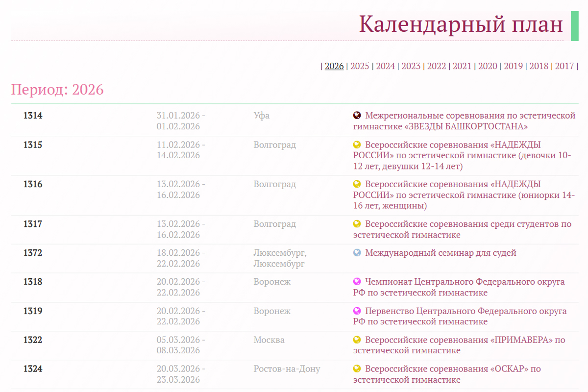Select the 2026 year link
This screenshot has width=588, height=392.
334,66
